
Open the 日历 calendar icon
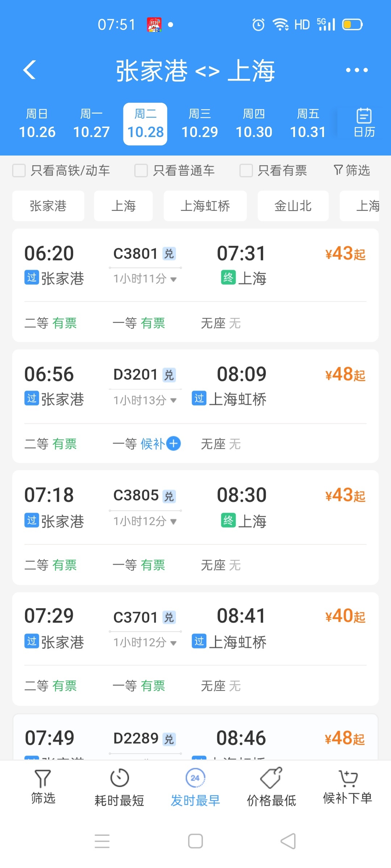[364, 123]
